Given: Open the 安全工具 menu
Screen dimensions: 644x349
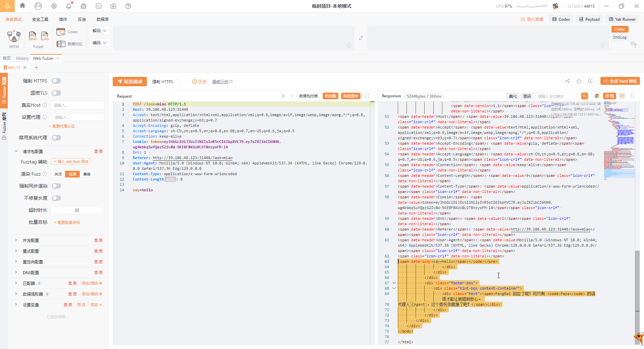Looking at the screenshot, I should [40, 19].
